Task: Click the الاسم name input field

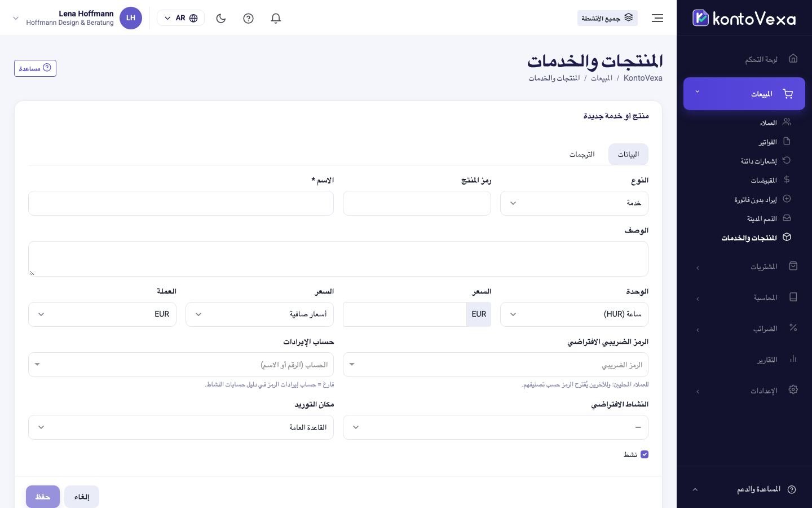Action: 181,203
